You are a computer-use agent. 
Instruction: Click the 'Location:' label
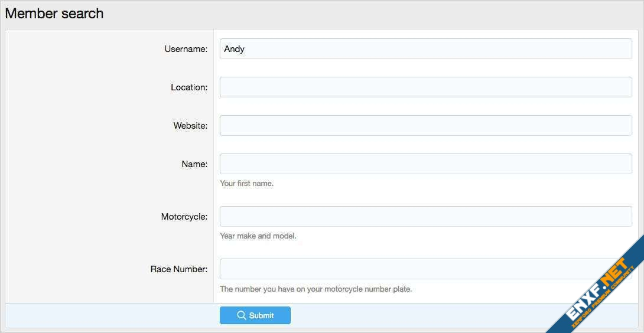click(189, 87)
